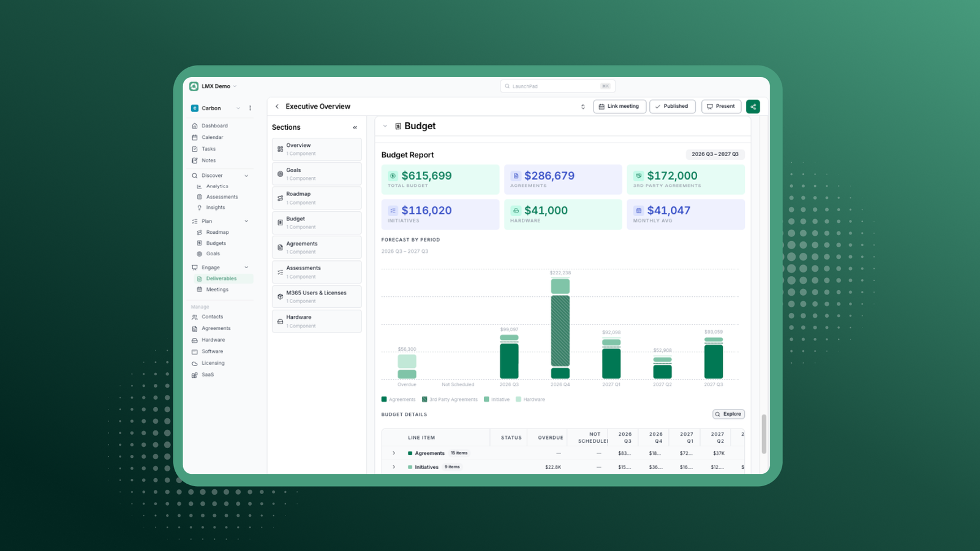
Task: Click the $41,000 Hardware card
Action: (x=563, y=214)
